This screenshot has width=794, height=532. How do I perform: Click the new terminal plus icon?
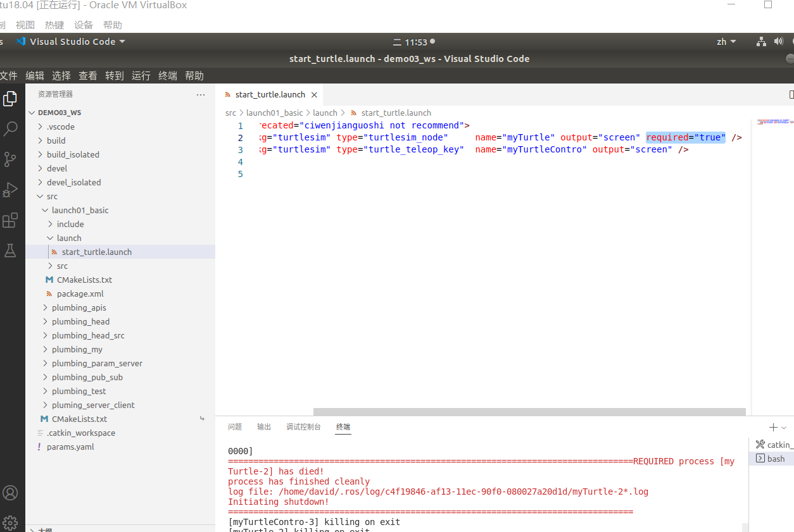(x=772, y=428)
